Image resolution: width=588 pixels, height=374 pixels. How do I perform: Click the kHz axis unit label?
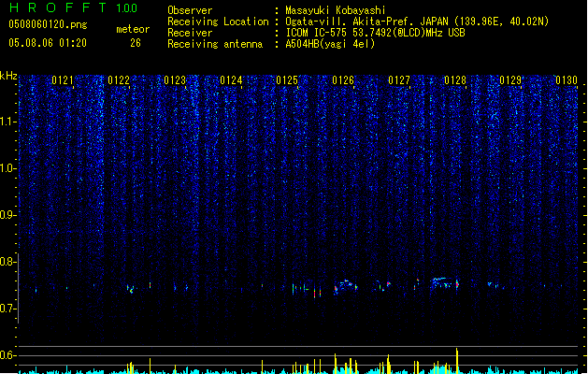point(8,76)
